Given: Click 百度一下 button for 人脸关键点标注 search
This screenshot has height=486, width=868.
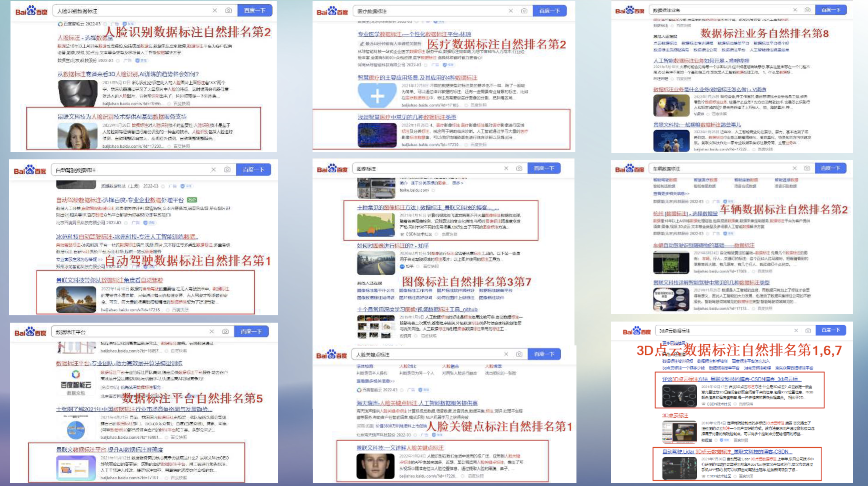Looking at the screenshot, I should tap(544, 354).
